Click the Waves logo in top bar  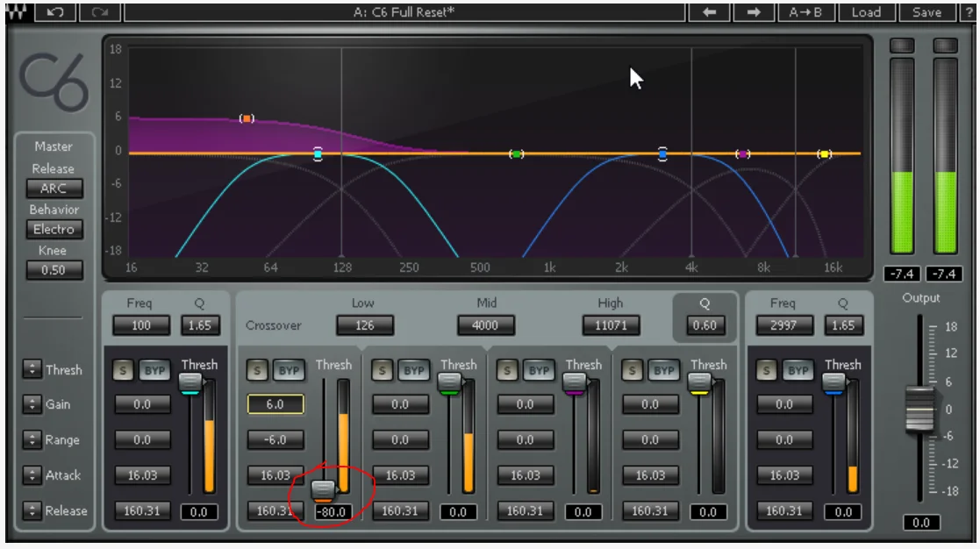[17, 12]
